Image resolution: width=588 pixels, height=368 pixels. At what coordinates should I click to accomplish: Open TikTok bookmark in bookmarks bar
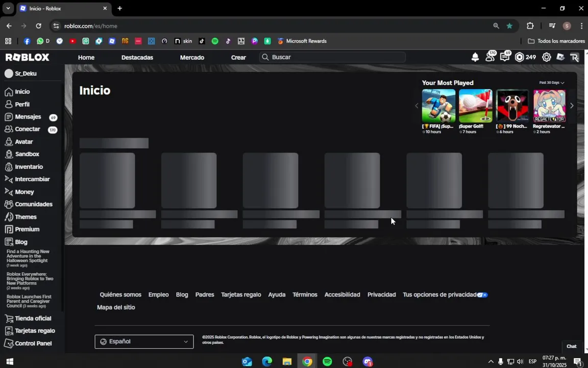point(202,41)
